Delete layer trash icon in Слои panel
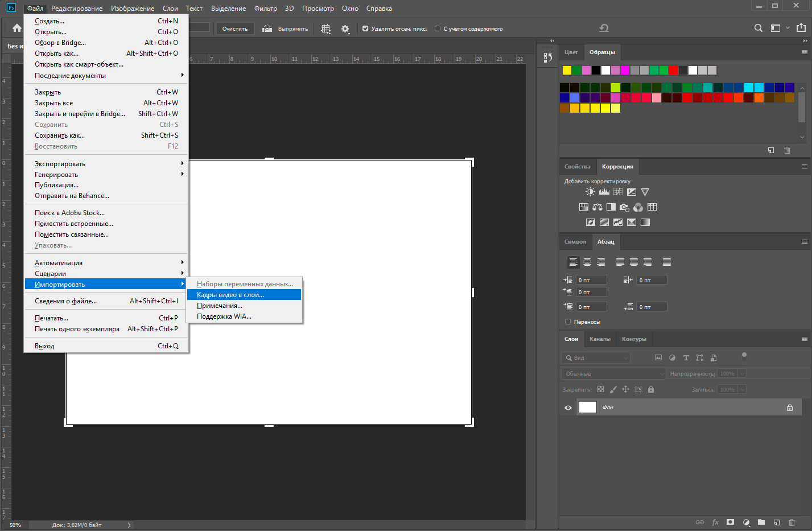Screen dimensions: 812x531 pyautogui.click(x=792, y=522)
